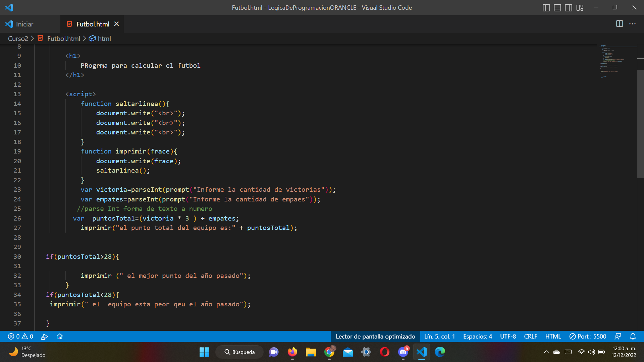This screenshot has width=644, height=362.
Task: Split the editor to the right
Action: [620, 24]
